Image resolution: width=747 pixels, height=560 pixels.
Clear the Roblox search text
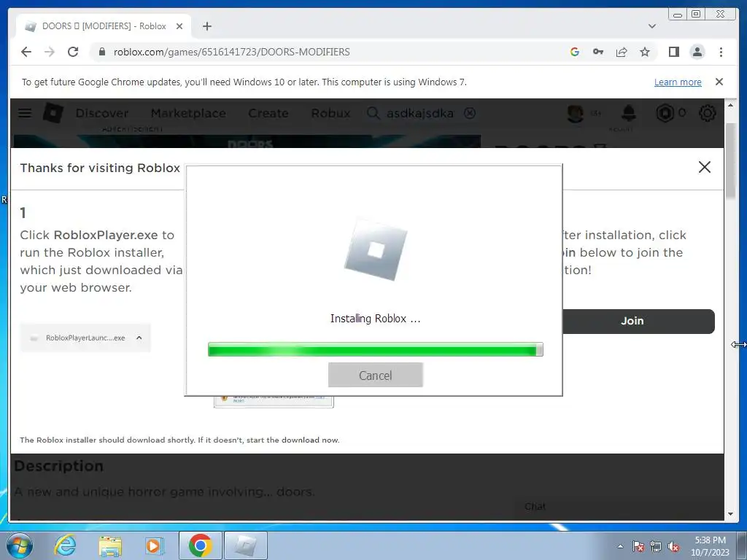tap(470, 113)
